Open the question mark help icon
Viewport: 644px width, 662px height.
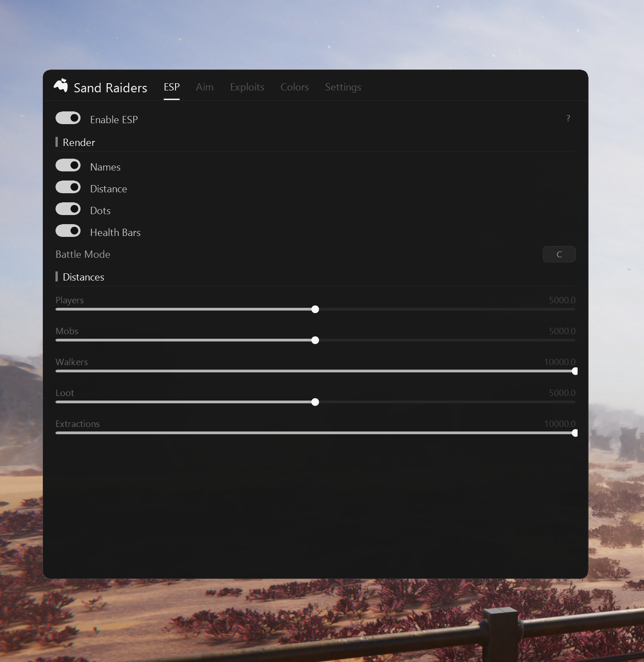click(568, 118)
